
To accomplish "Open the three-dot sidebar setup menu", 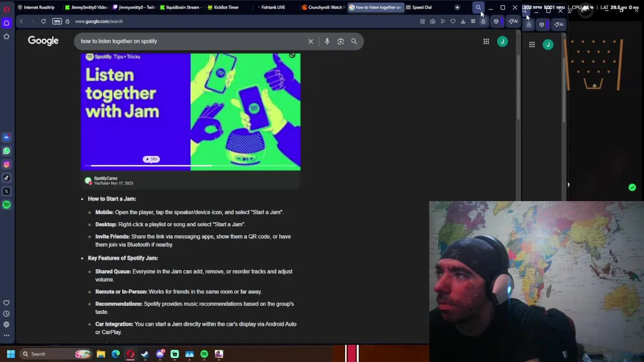I will point(7,335).
